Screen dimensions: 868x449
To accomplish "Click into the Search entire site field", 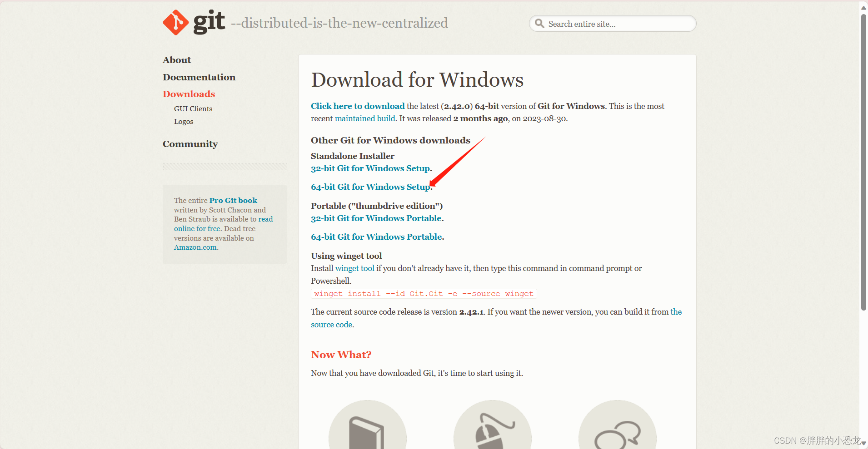I will 613,24.
